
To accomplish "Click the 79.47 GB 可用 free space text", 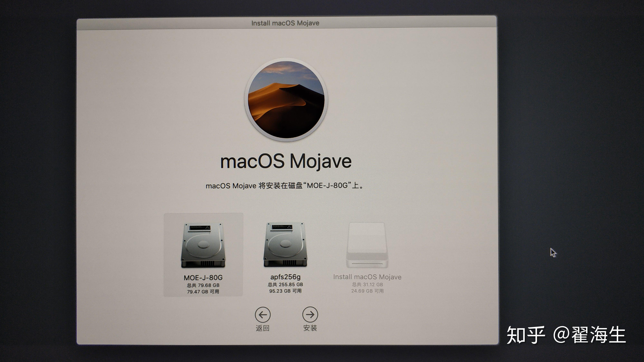I will pyautogui.click(x=203, y=292).
